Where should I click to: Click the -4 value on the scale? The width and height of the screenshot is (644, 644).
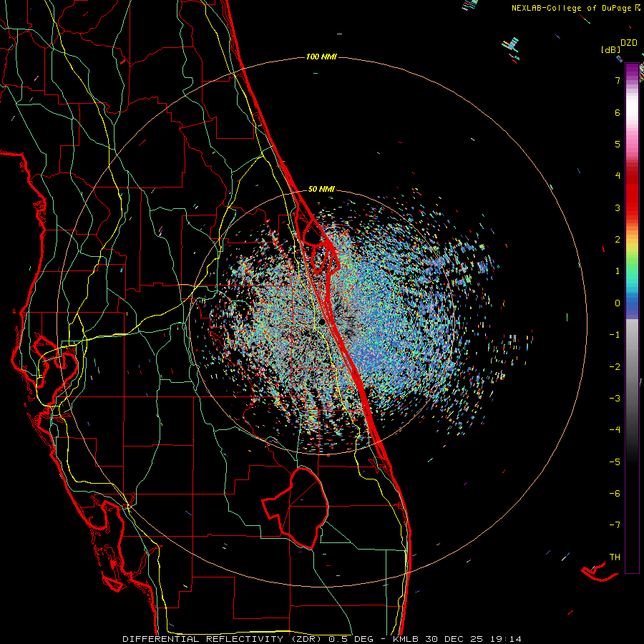(x=615, y=430)
